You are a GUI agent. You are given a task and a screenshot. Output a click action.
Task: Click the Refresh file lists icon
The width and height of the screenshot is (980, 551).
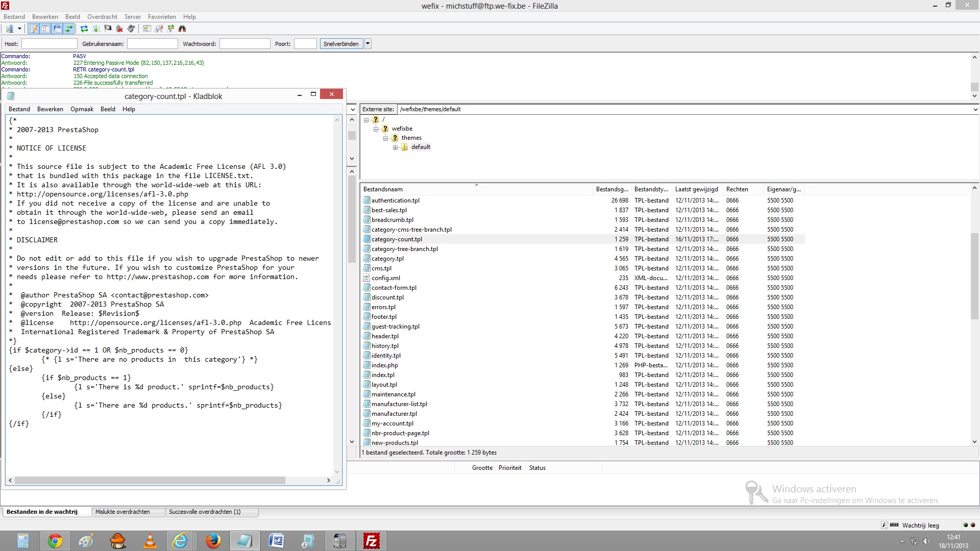click(84, 29)
